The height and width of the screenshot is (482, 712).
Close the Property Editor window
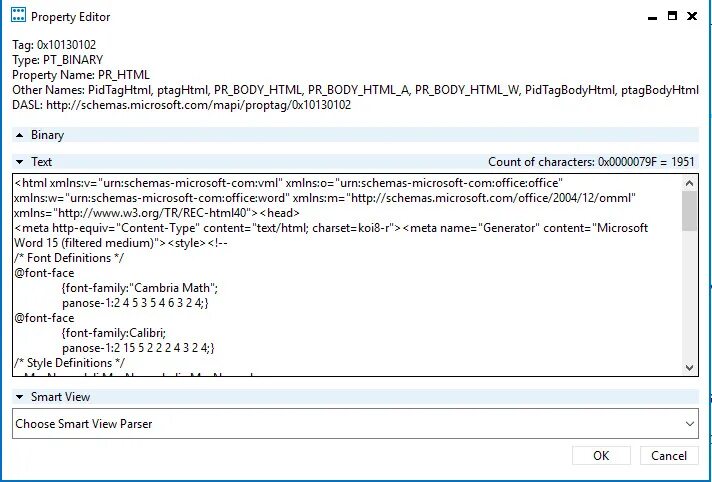click(x=692, y=16)
